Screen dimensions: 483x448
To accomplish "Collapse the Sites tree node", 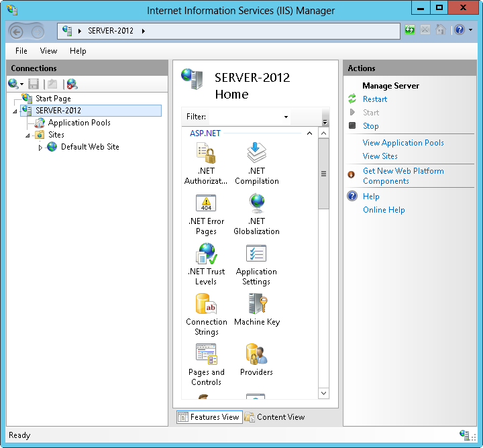I will (x=28, y=135).
